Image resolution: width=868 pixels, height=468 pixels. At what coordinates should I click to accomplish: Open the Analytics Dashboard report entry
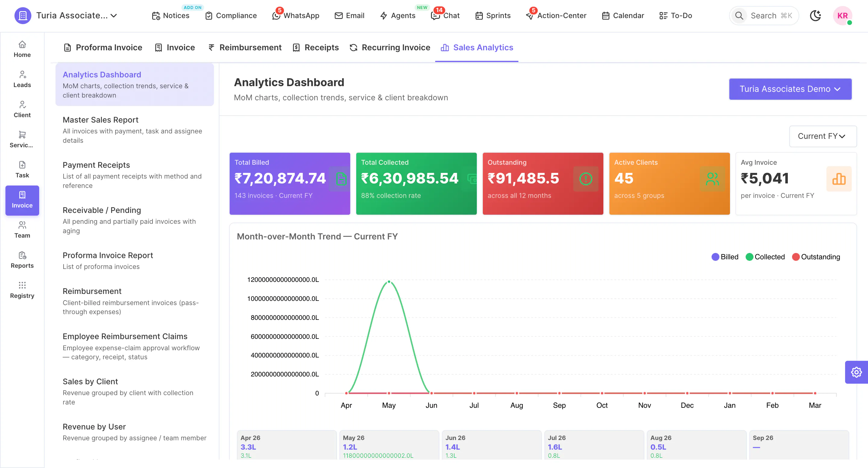pos(134,85)
